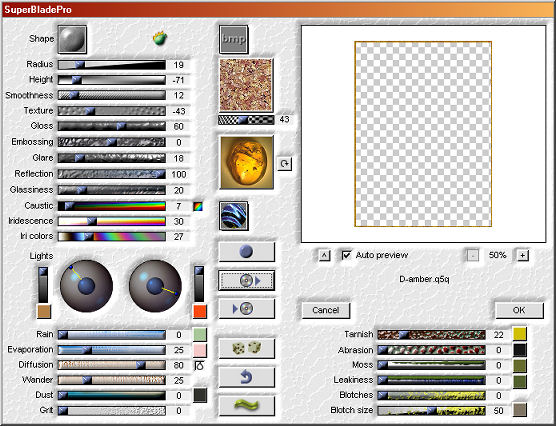Click the pink Evaporation color swatch
This screenshot has height=426, width=556.
click(200, 350)
